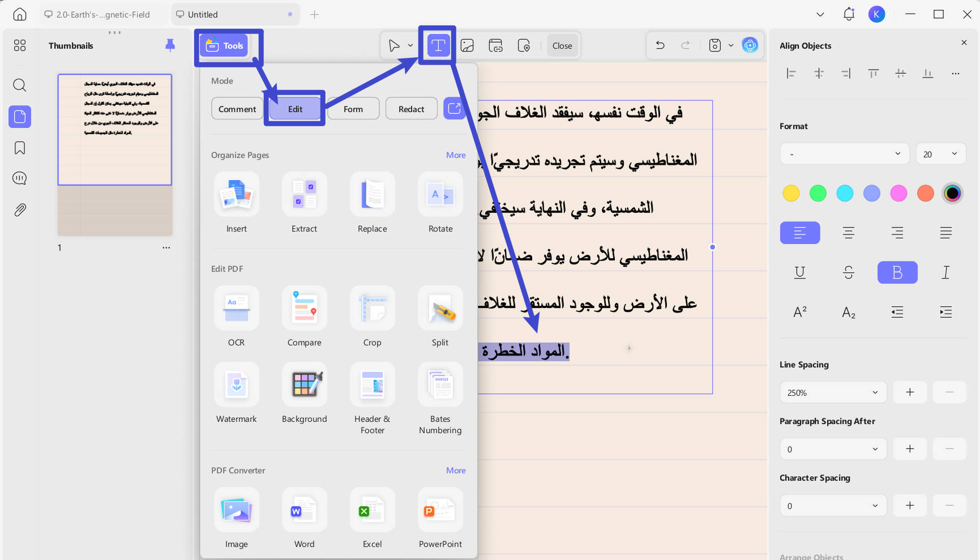
Task: Expand the save options dropdown arrow
Action: pyautogui.click(x=731, y=45)
